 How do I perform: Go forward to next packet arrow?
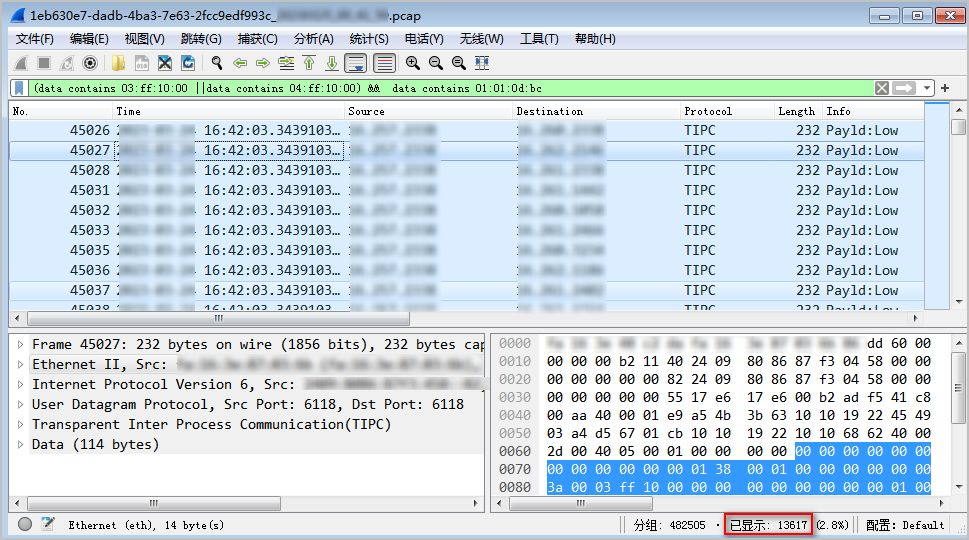pos(263,63)
